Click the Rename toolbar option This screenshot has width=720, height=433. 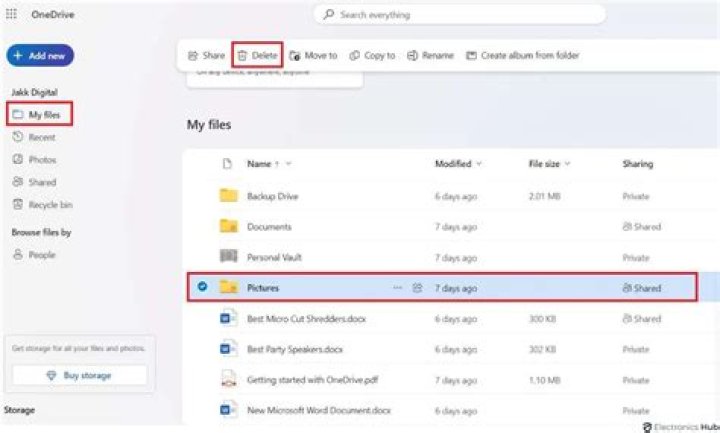click(431, 56)
